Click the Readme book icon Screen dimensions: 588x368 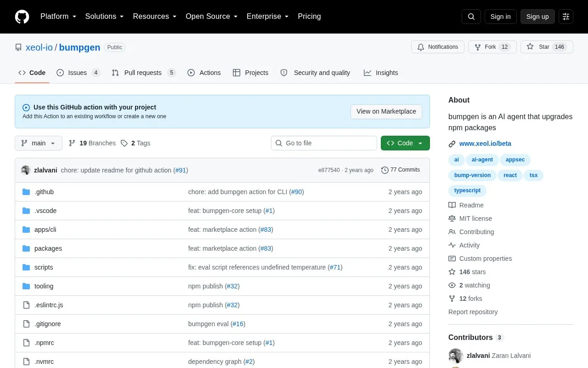pos(452,205)
